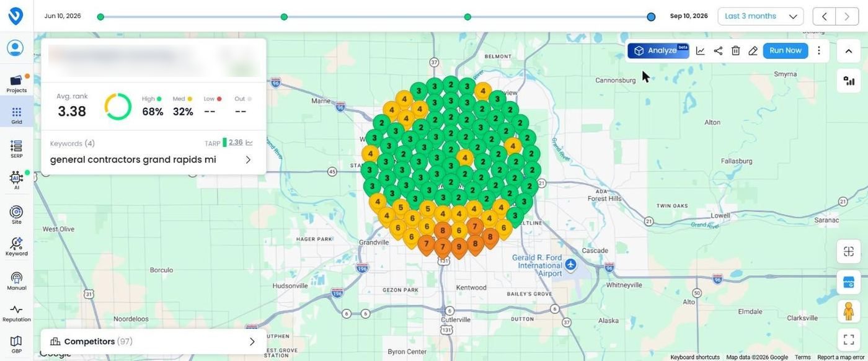868x361 pixels.
Task: Click the pencil edit icon
Action: click(753, 51)
